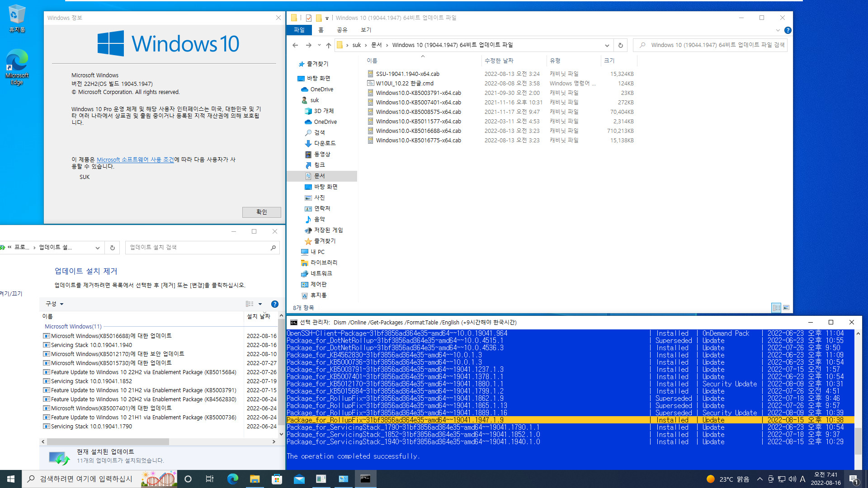This screenshot has height=488, width=868.
Task: Refresh the installed updates window
Action: click(x=113, y=248)
